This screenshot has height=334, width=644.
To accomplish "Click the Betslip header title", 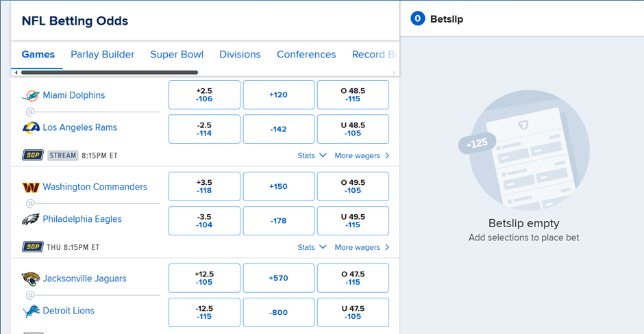I will tap(447, 19).
